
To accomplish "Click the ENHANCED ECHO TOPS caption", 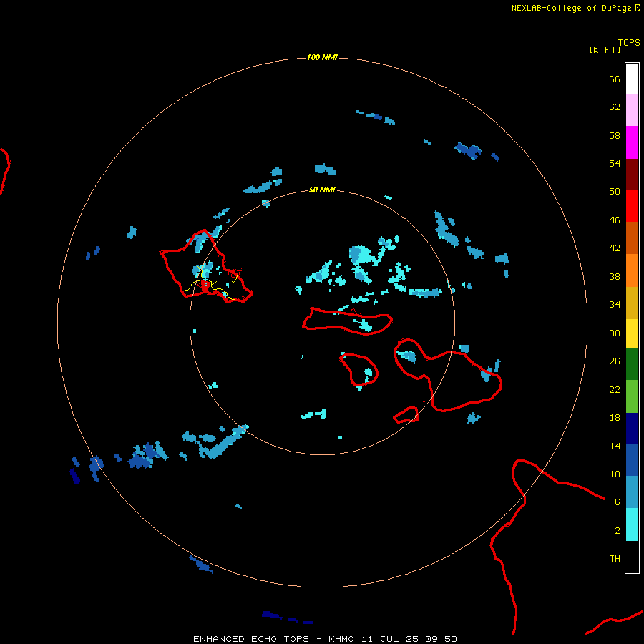I will 251,639.
